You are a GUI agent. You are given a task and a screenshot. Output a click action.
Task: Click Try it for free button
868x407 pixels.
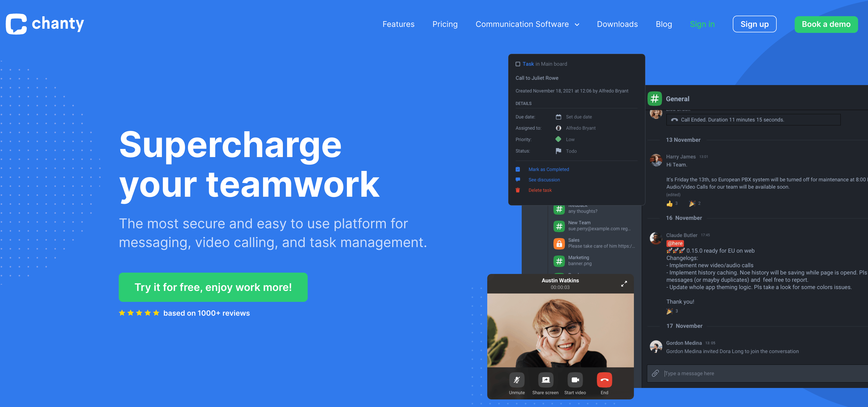coord(213,287)
